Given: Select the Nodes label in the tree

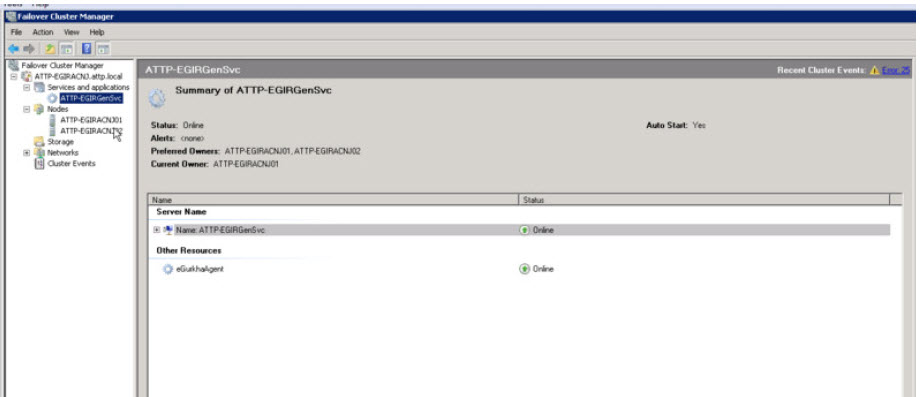Looking at the screenshot, I should click(x=58, y=109).
